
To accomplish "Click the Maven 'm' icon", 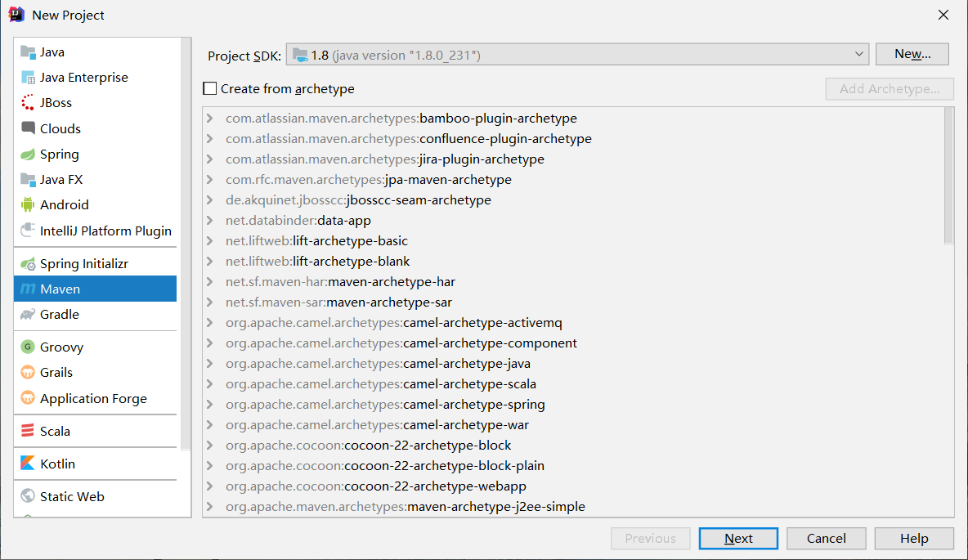I will click(x=28, y=289).
